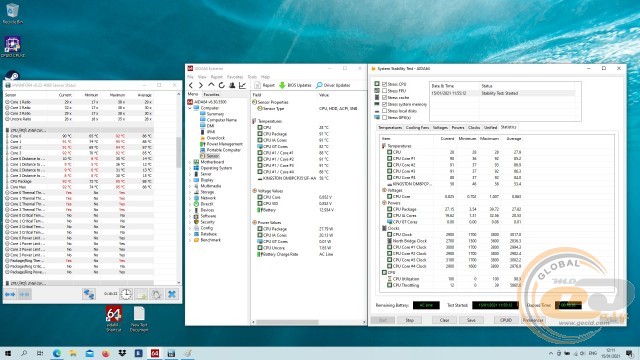640x360 pixels.
Task: Switch to Voltages tab in Stability Test
Action: click(x=440, y=128)
